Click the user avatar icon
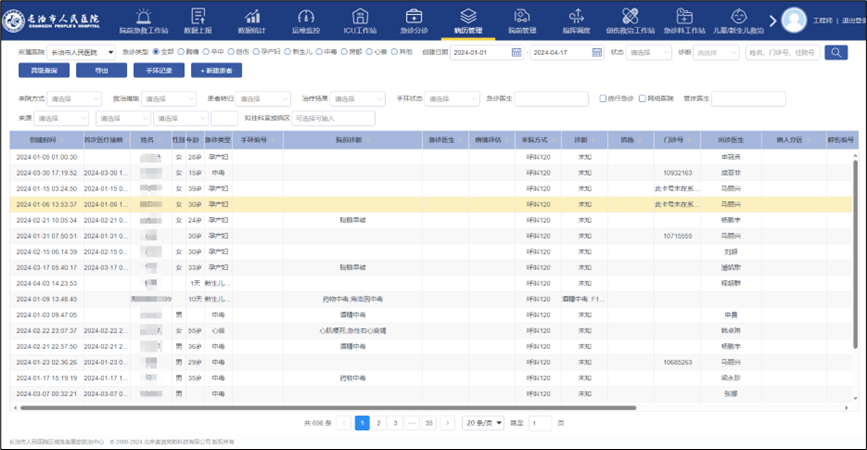Viewport: 867px width, 450px height. pos(794,20)
